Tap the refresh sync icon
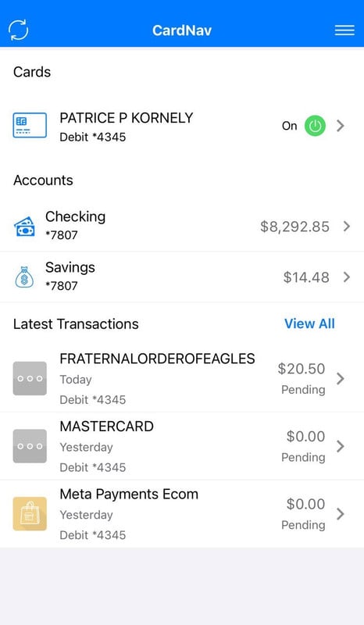This screenshot has height=625, width=364. tap(18, 30)
